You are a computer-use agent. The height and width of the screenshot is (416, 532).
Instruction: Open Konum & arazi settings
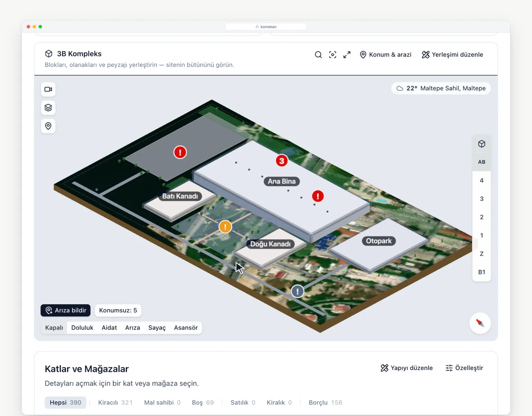[385, 55]
